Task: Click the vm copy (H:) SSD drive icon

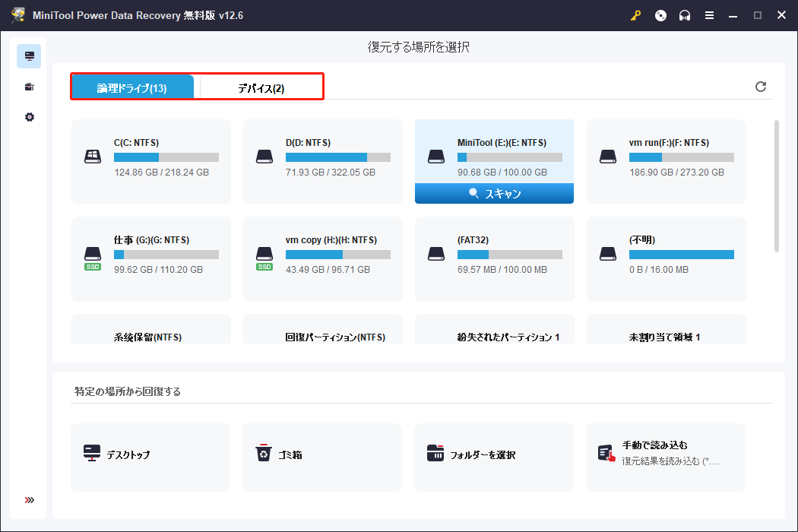Action: coord(264,258)
